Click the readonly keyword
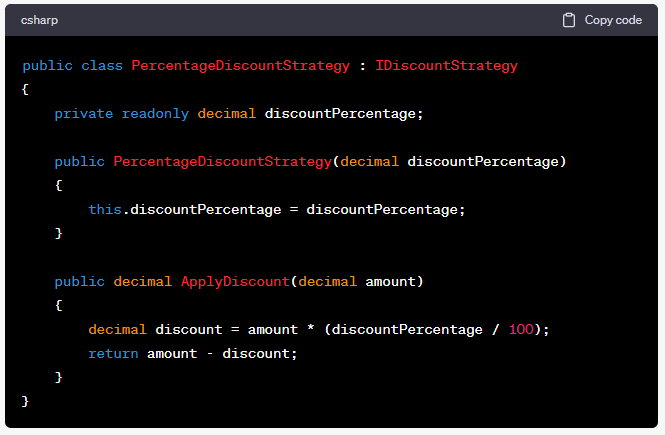 (155, 114)
